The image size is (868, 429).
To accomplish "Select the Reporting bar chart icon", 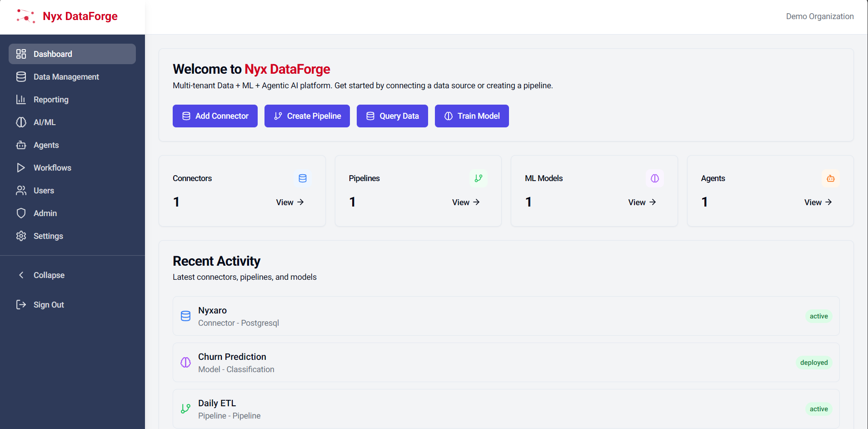I will pos(21,99).
